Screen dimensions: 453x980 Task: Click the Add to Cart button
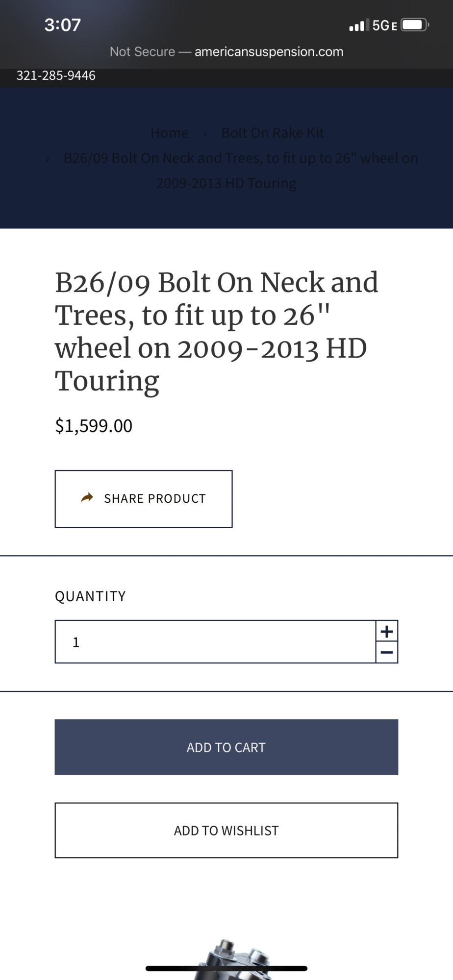point(226,747)
